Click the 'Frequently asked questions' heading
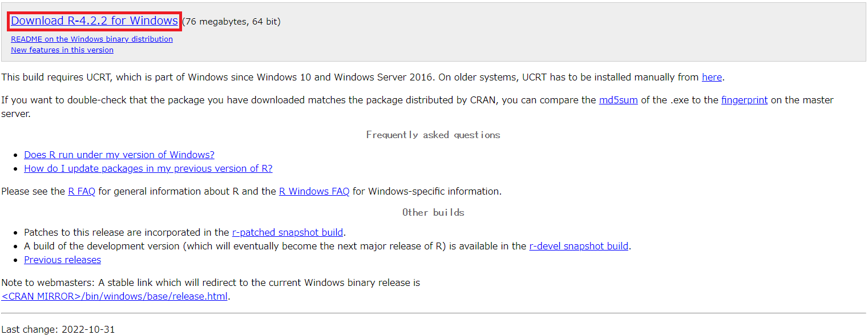This screenshot has height=335, width=868. (x=433, y=135)
